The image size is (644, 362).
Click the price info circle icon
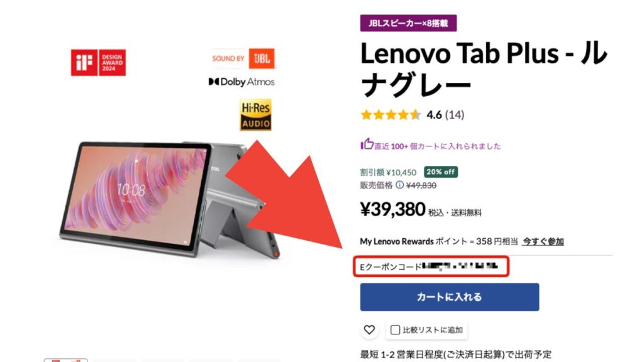click(399, 185)
